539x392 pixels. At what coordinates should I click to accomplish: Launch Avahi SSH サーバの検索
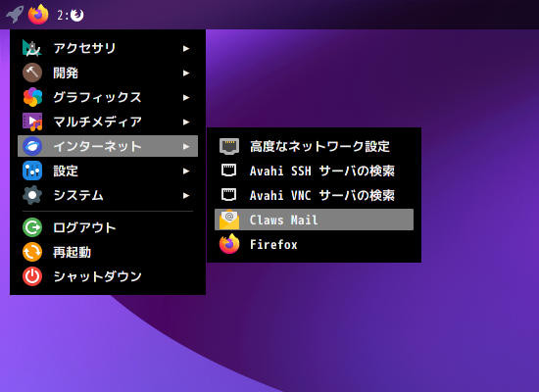(314, 171)
